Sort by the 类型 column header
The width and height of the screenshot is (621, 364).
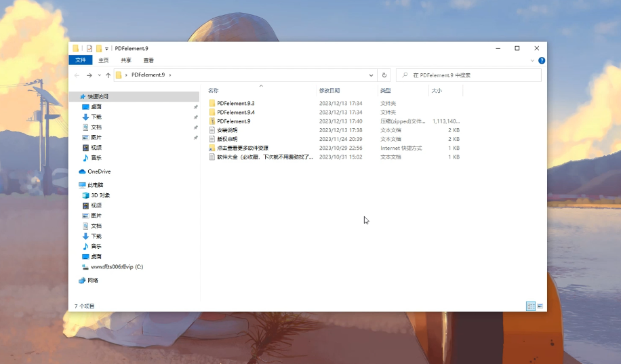[385, 91]
